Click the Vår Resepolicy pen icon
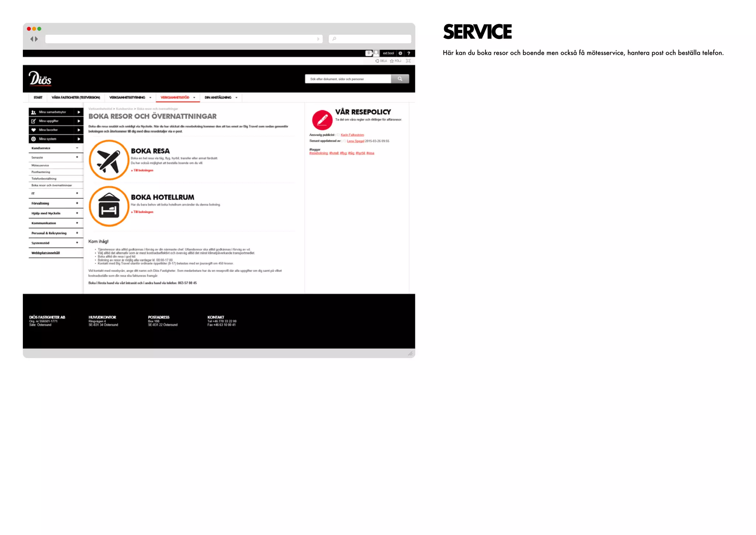 coord(322,120)
